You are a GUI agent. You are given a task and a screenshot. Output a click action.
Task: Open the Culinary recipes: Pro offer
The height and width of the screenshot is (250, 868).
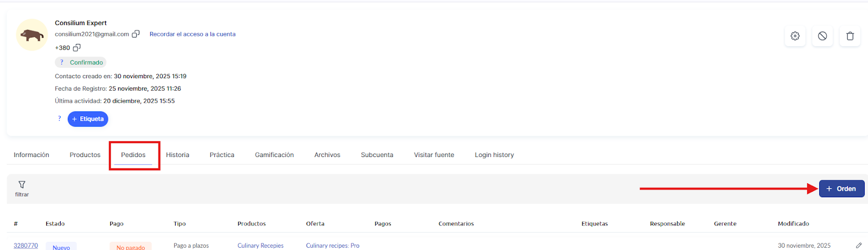click(x=332, y=246)
